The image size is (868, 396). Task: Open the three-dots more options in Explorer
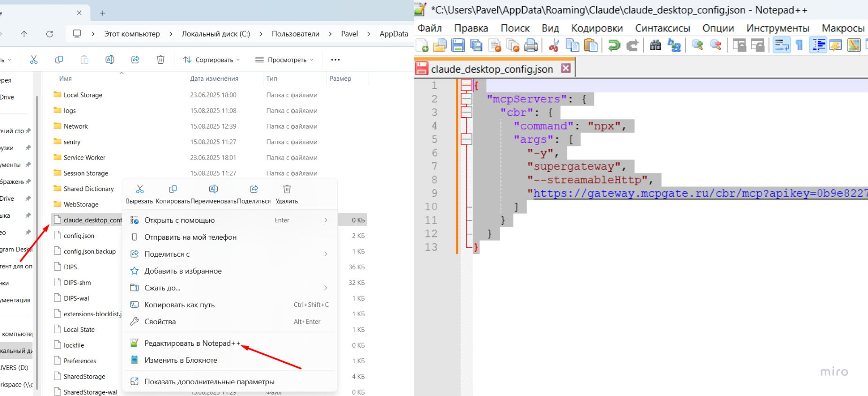click(x=335, y=60)
